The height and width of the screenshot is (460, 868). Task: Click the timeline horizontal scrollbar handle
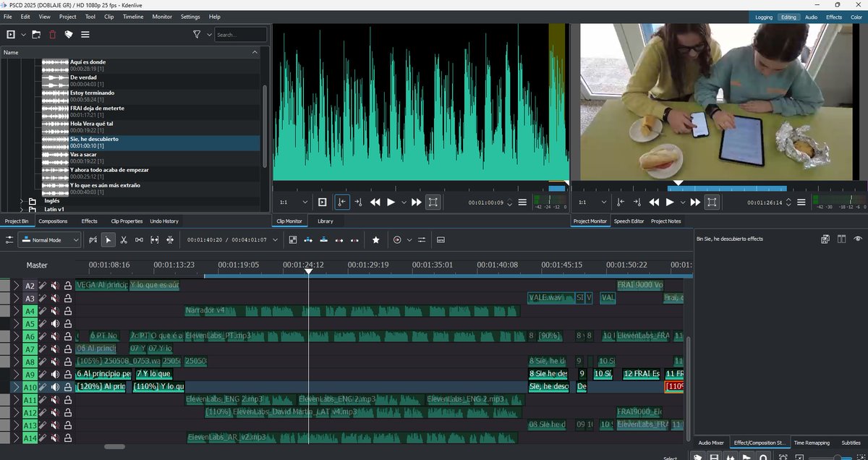pos(114,447)
